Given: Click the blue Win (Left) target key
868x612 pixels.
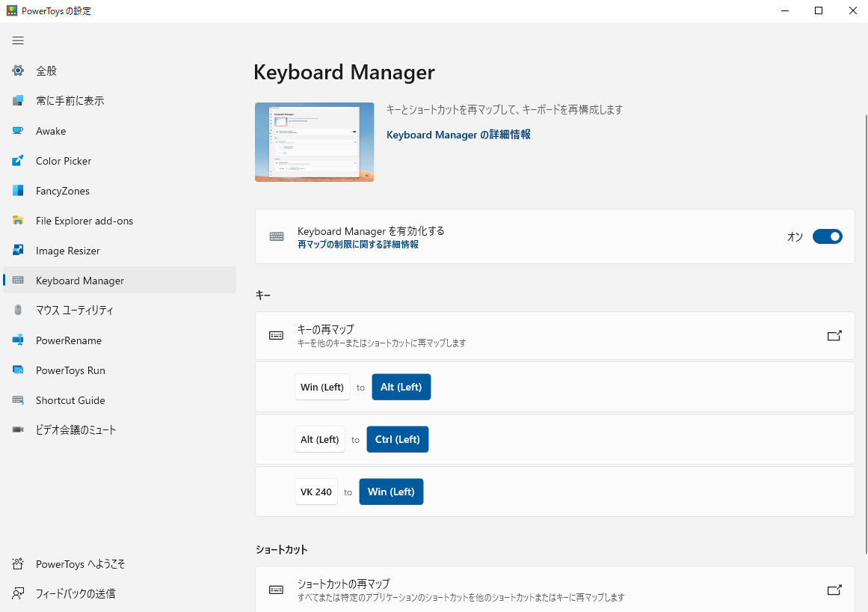Looking at the screenshot, I should [391, 492].
